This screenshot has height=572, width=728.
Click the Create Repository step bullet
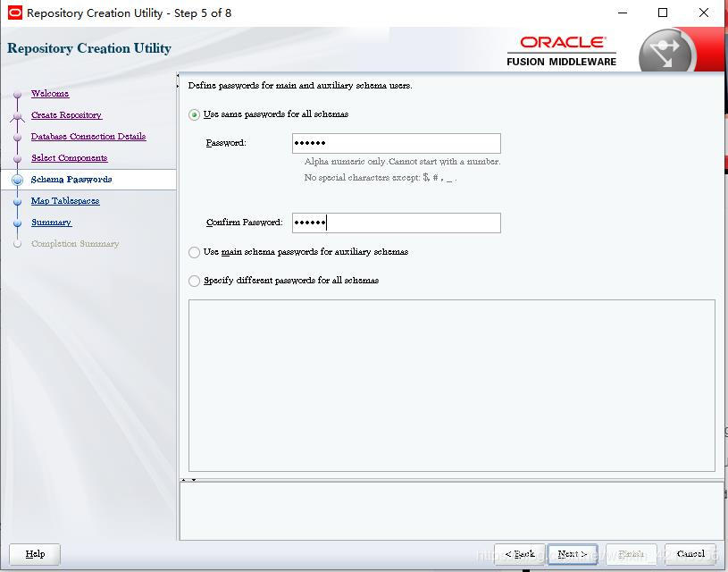click(x=18, y=115)
